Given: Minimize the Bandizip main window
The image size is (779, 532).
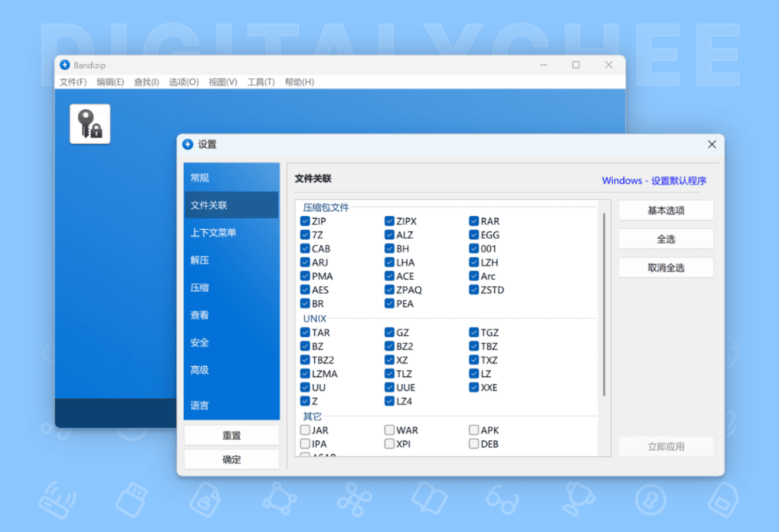Looking at the screenshot, I should 544,65.
